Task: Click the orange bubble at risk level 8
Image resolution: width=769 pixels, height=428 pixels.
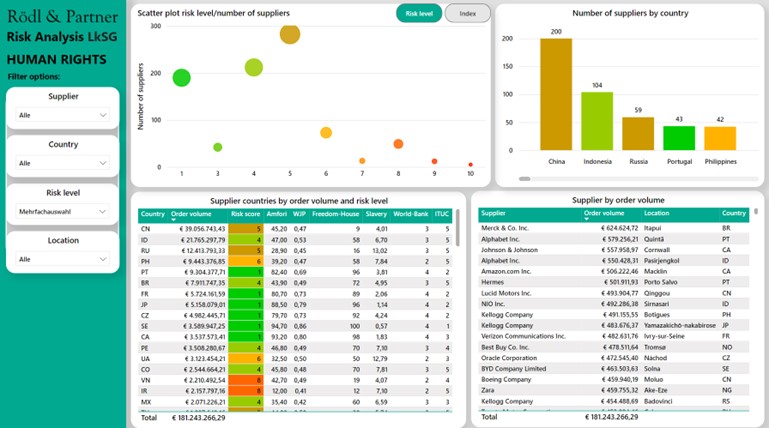Action: tap(398, 144)
